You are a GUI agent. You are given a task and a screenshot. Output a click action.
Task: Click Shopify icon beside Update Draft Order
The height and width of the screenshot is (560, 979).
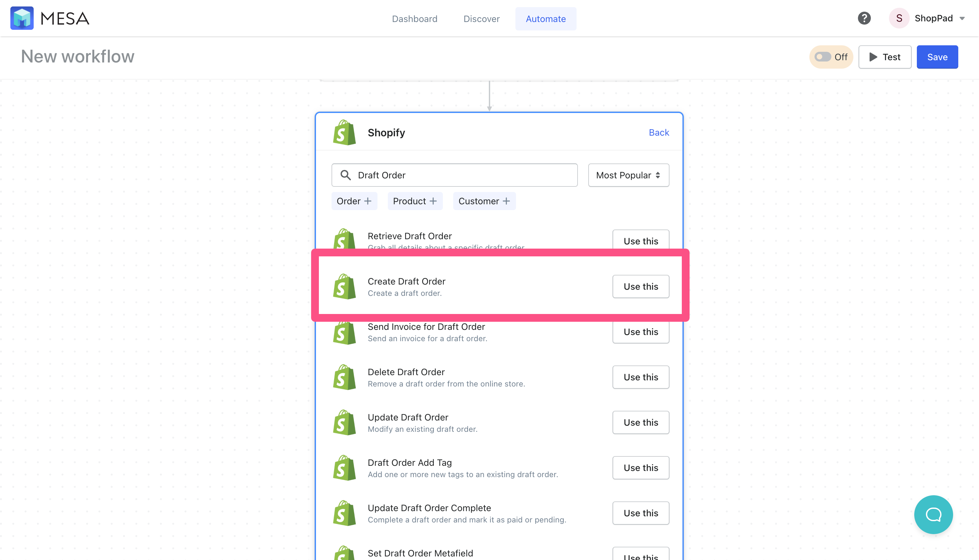point(344,422)
